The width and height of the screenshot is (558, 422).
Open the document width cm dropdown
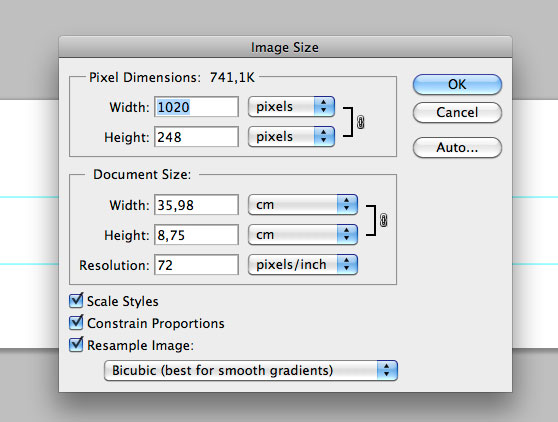(x=303, y=205)
